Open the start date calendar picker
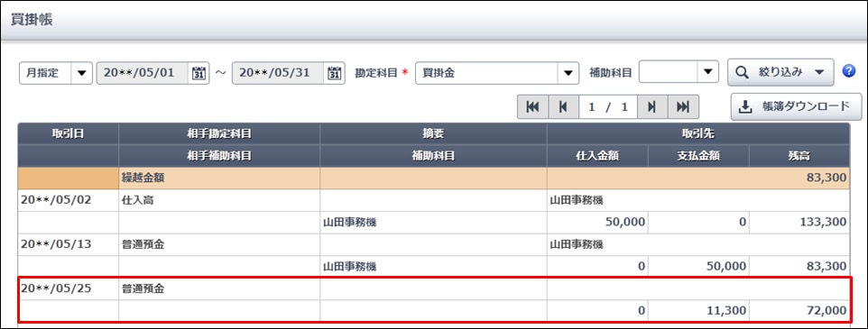Viewport: 868px width, 329px height. (199, 73)
